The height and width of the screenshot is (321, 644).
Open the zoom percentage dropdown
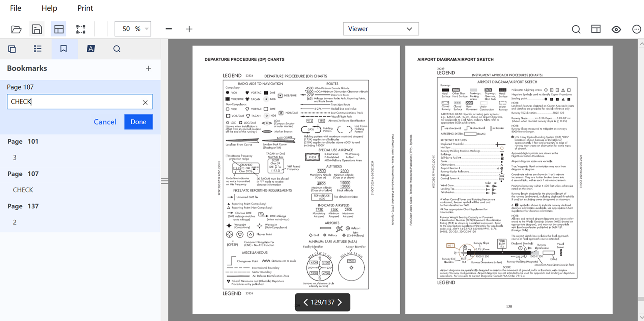click(146, 29)
